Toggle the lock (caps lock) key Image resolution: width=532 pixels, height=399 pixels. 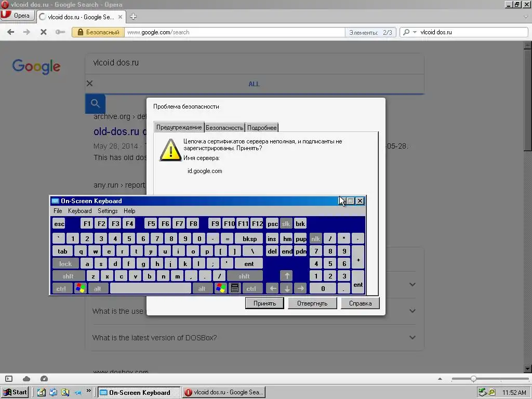(65, 263)
